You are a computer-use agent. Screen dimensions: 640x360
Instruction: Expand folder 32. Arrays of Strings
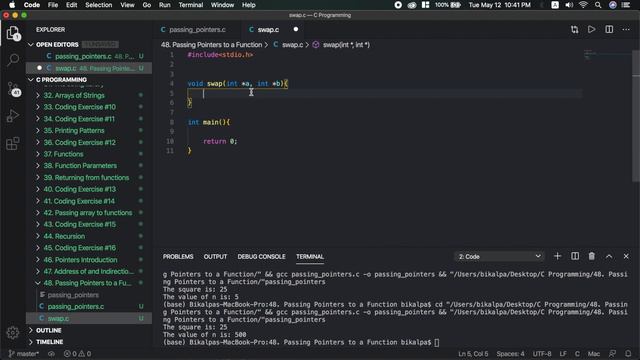pyautogui.click(x=73, y=96)
